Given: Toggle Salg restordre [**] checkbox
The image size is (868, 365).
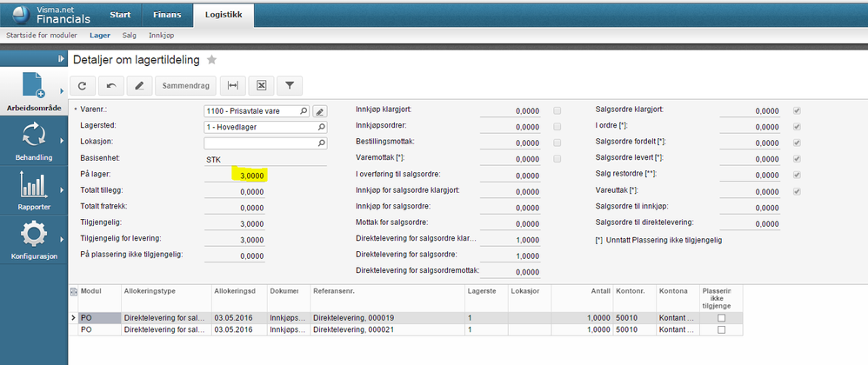Looking at the screenshot, I should pyautogui.click(x=797, y=175).
